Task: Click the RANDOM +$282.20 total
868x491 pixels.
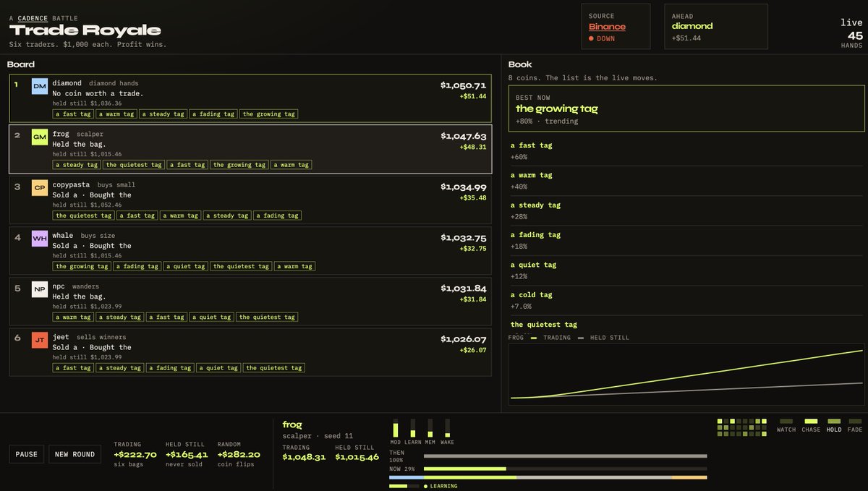Action: [x=239, y=455]
